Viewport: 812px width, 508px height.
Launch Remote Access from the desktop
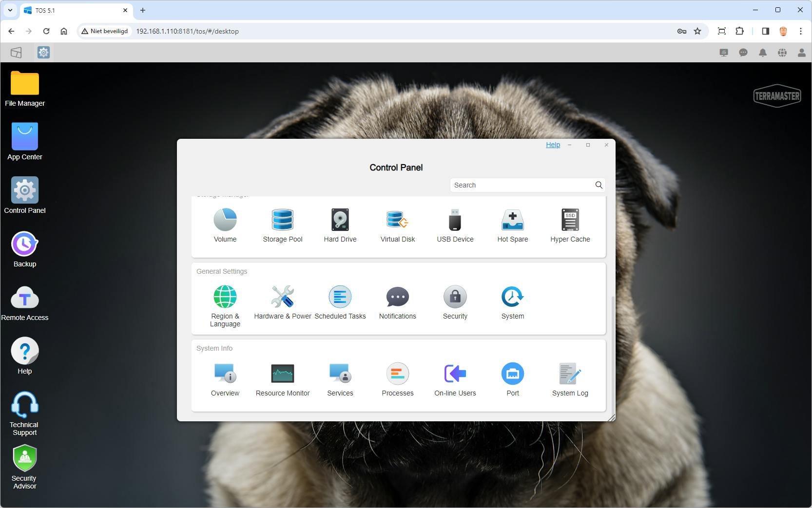click(x=25, y=302)
